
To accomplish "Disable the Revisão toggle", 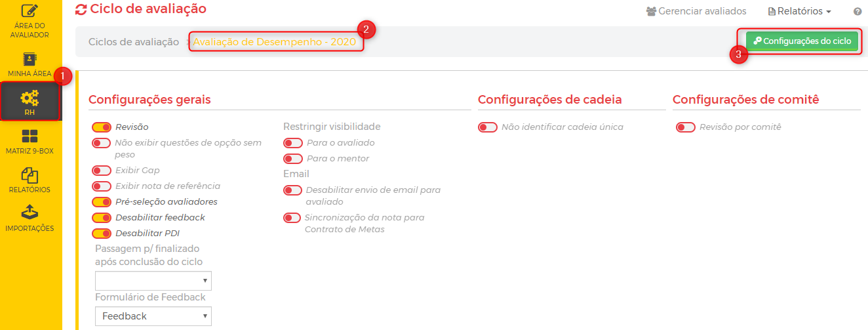I will 102,127.
